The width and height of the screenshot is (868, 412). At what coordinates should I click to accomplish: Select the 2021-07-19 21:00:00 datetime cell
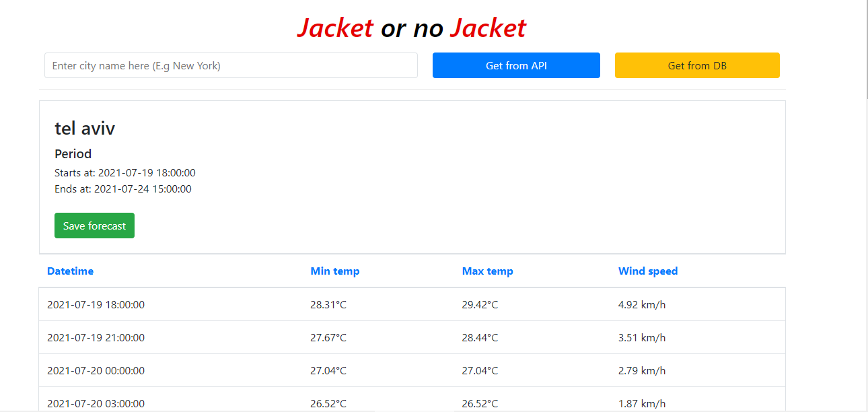click(96, 338)
